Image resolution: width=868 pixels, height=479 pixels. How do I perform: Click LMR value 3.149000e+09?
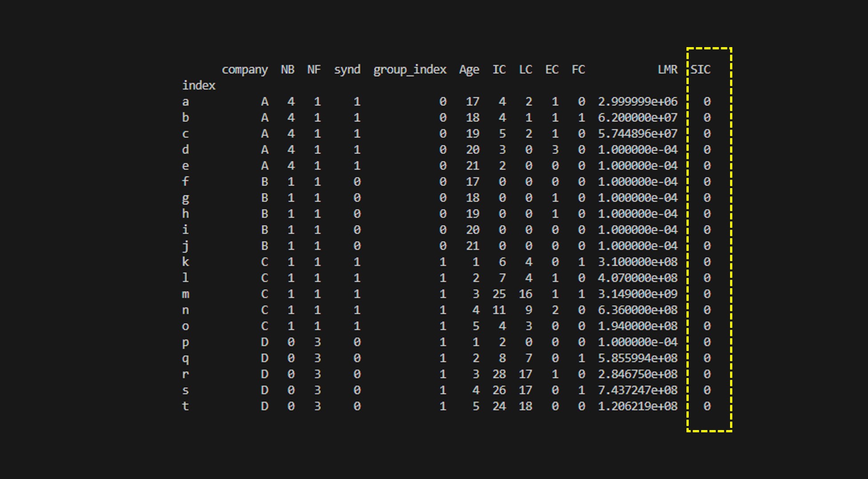[x=638, y=294]
